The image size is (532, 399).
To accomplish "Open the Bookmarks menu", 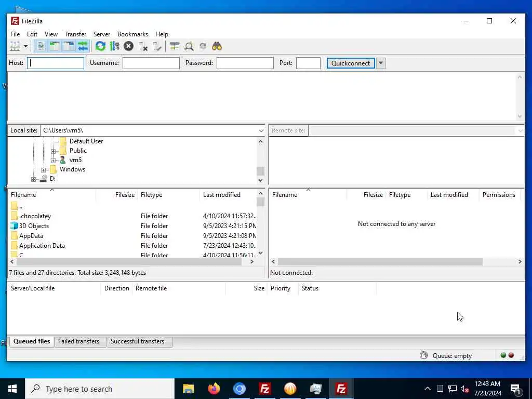I will [132, 34].
